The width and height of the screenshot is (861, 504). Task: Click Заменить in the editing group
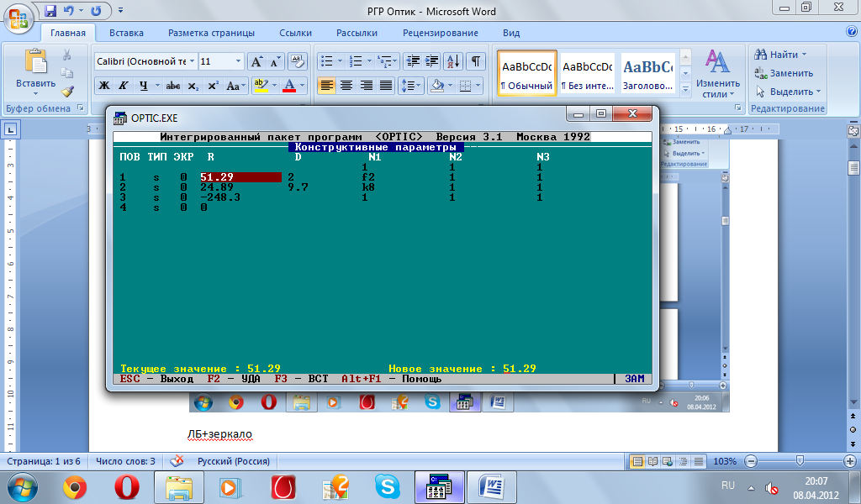coord(784,73)
